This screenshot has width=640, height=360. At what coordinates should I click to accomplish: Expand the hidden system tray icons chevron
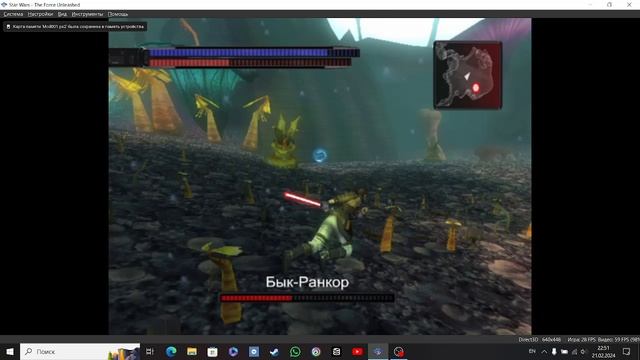point(544,351)
